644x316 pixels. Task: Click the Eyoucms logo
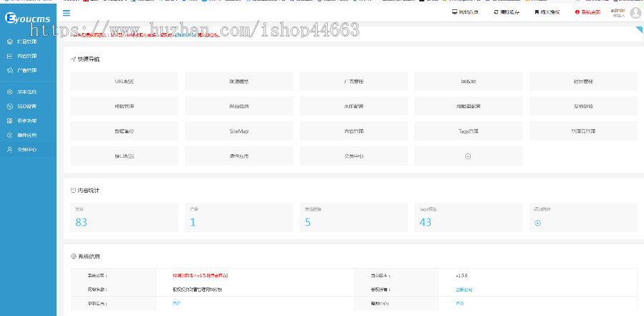27,18
